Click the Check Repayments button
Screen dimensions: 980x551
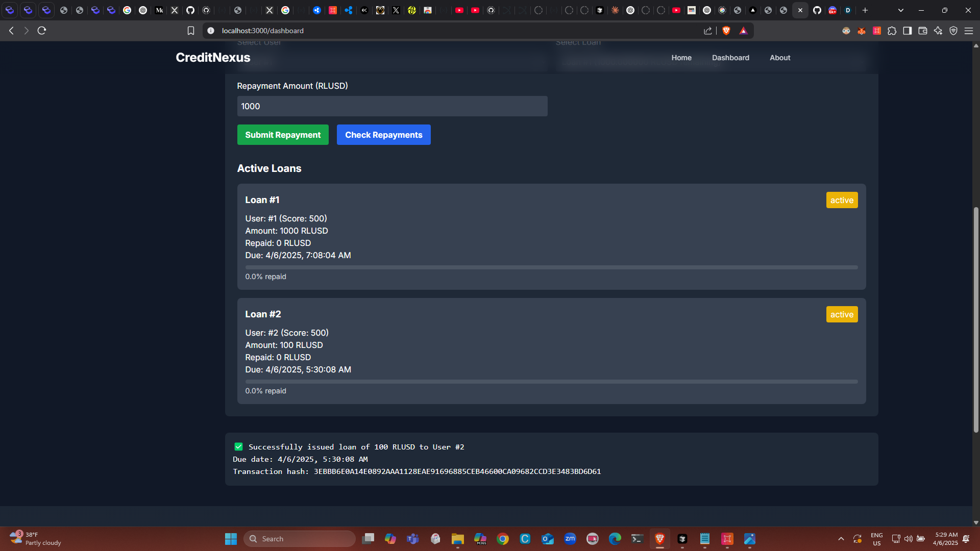click(383, 135)
